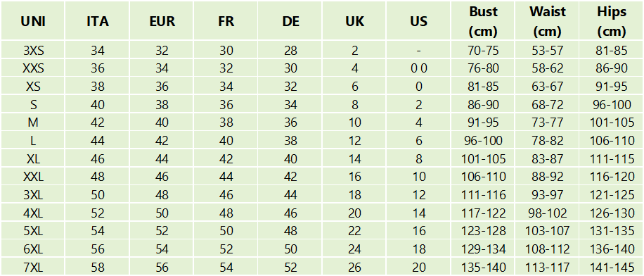Click the ITA value 58 cell

97,267
